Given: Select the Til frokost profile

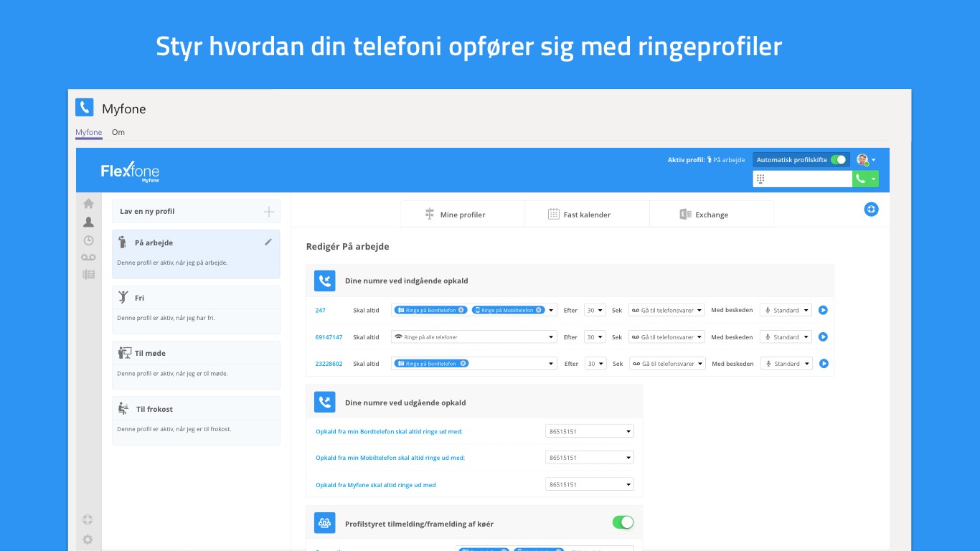Looking at the screenshot, I should point(196,420).
